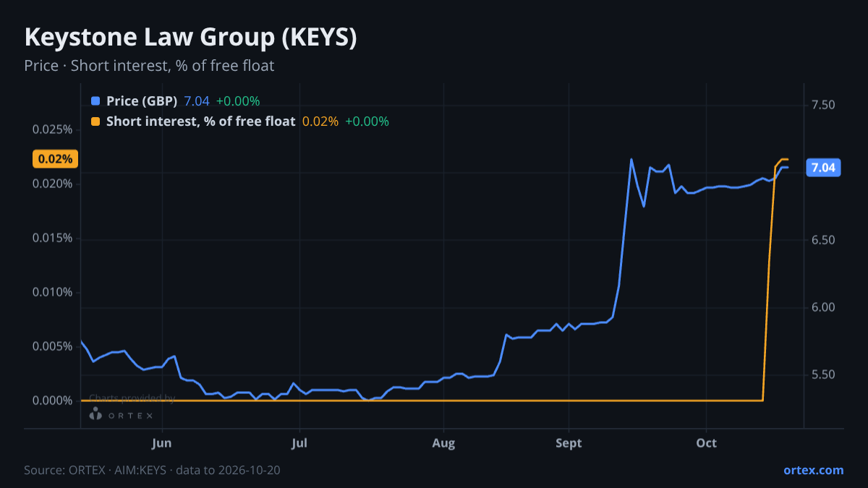This screenshot has height=488, width=868.
Task: Click the Source: ORTEX footer text
Action: 152,470
